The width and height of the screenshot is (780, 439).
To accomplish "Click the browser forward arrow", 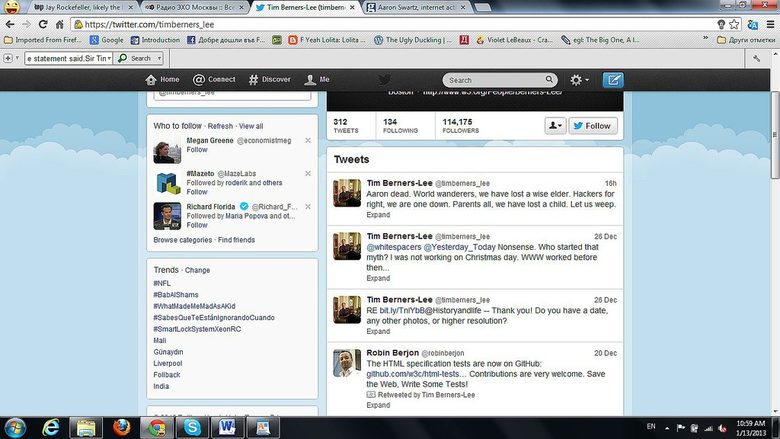I will click(26, 24).
